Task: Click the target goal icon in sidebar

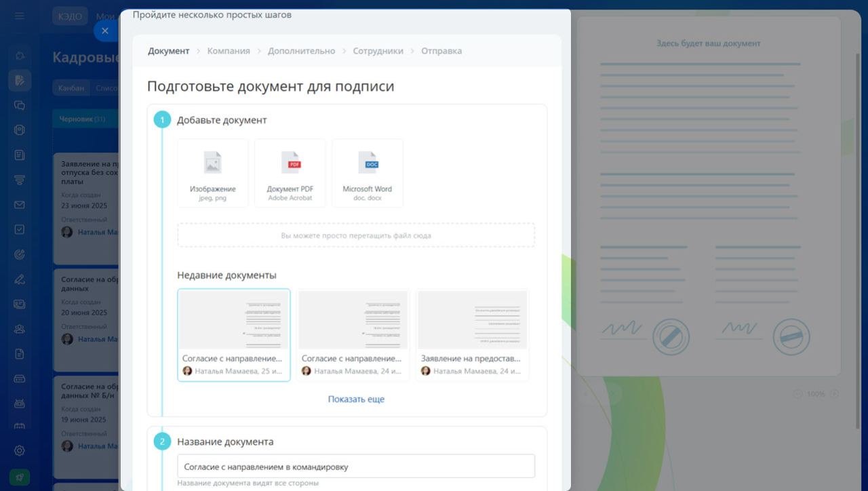Action: (20, 254)
